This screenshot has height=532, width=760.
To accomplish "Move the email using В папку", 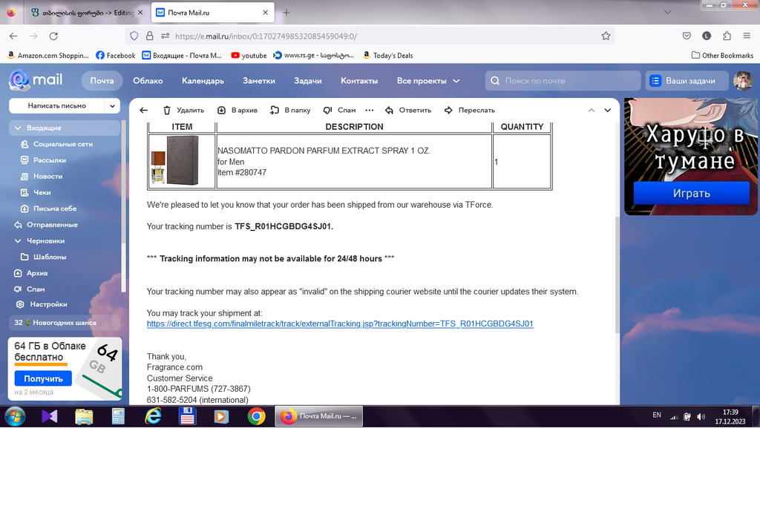I will point(290,110).
